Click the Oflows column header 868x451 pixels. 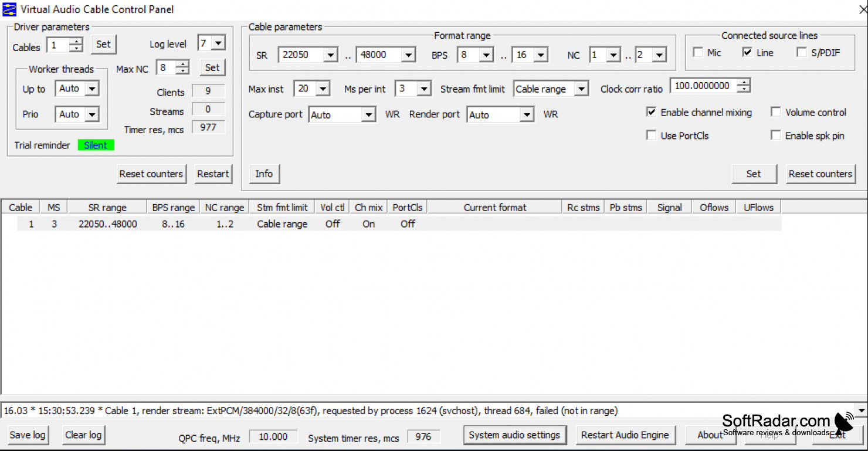coord(714,207)
